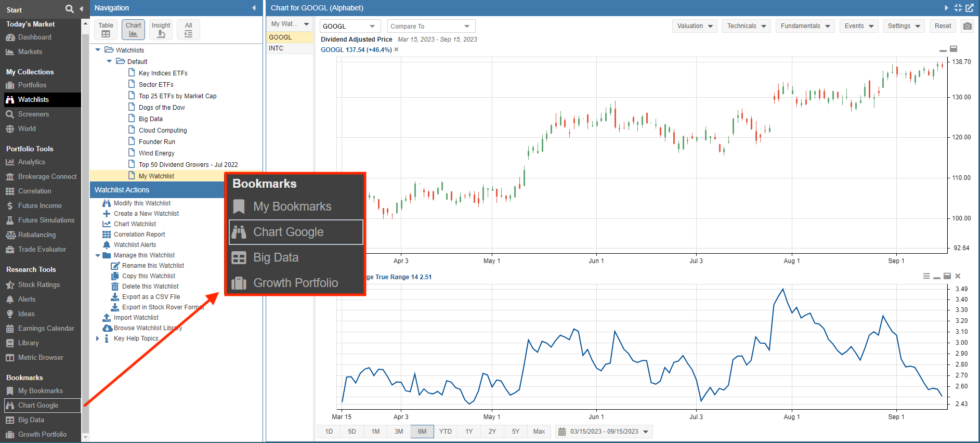Set chart period to YTD
This screenshot has width=980, height=443.
(446, 432)
